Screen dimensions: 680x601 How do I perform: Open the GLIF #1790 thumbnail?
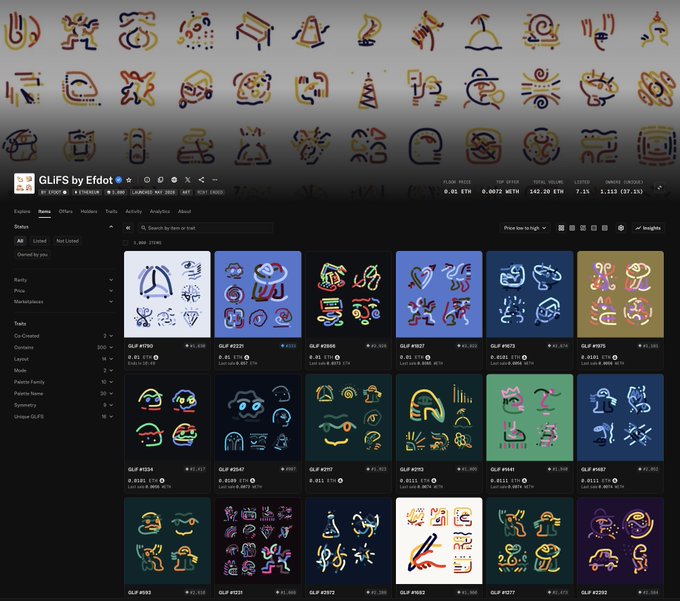(x=167, y=294)
